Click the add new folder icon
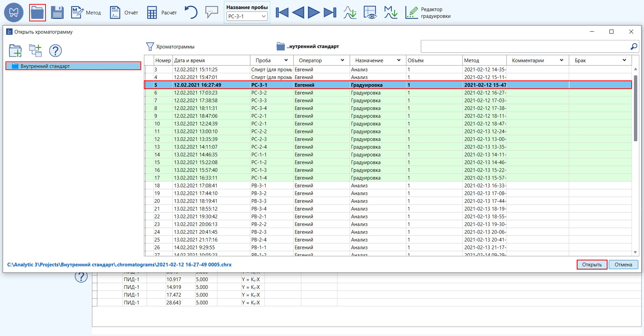The height and width of the screenshot is (336, 644). [x=15, y=51]
